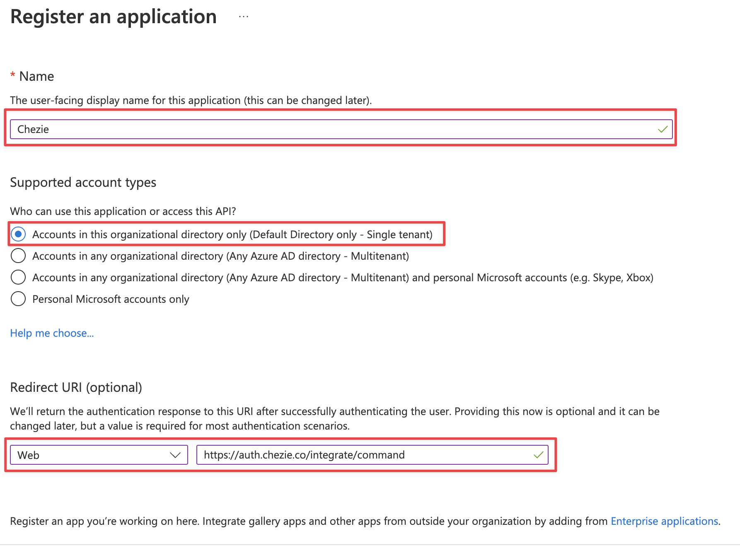Image resolution: width=740 pixels, height=560 pixels.
Task: Click the Register an application heading
Action: coord(114,17)
